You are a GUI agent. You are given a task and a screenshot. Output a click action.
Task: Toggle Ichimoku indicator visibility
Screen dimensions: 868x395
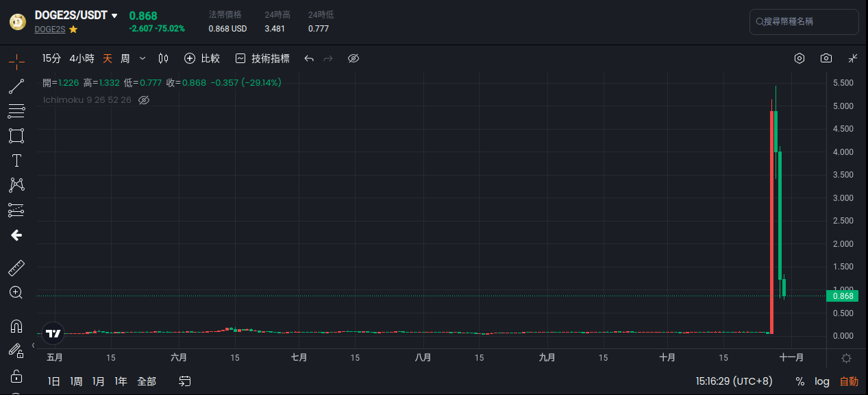[x=144, y=100]
